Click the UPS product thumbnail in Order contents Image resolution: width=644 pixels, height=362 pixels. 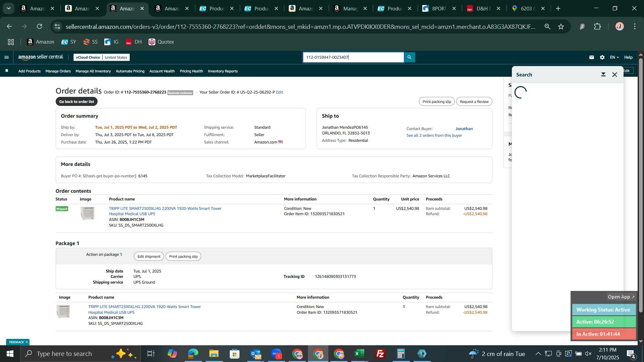pyautogui.click(x=88, y=213)
